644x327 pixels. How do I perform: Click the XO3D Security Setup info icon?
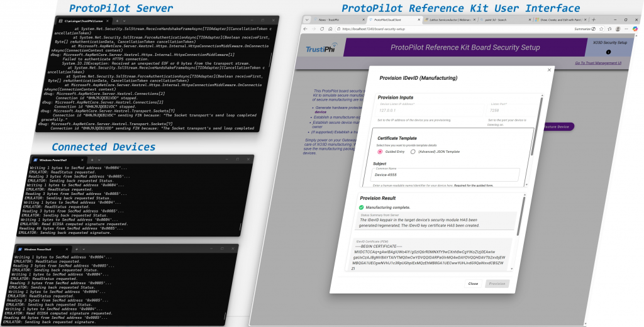coord(608,52)
